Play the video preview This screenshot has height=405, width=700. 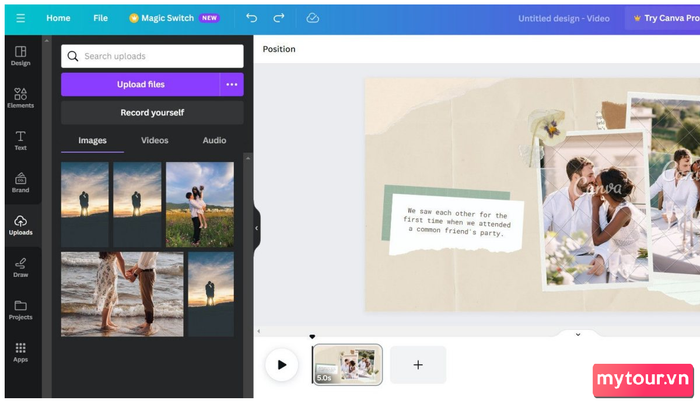click(x=282, y=365)
